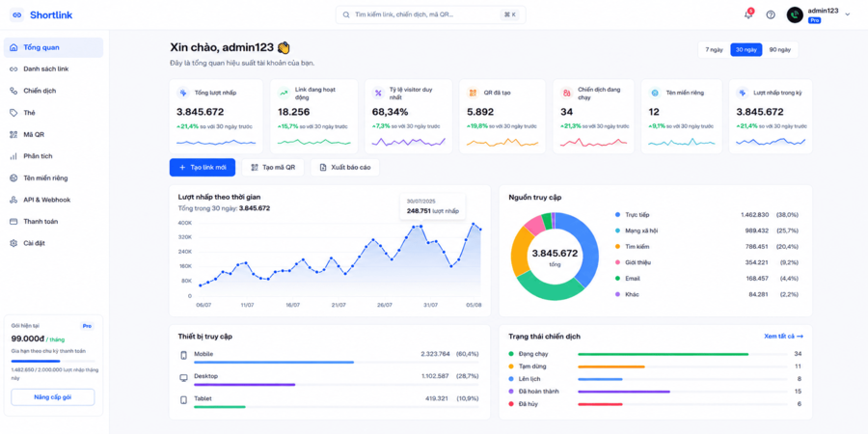The height and width of the screenshot is (434, 868).
Task: Click the Đã hoàn thành status row
Action: tap(655, 392)
